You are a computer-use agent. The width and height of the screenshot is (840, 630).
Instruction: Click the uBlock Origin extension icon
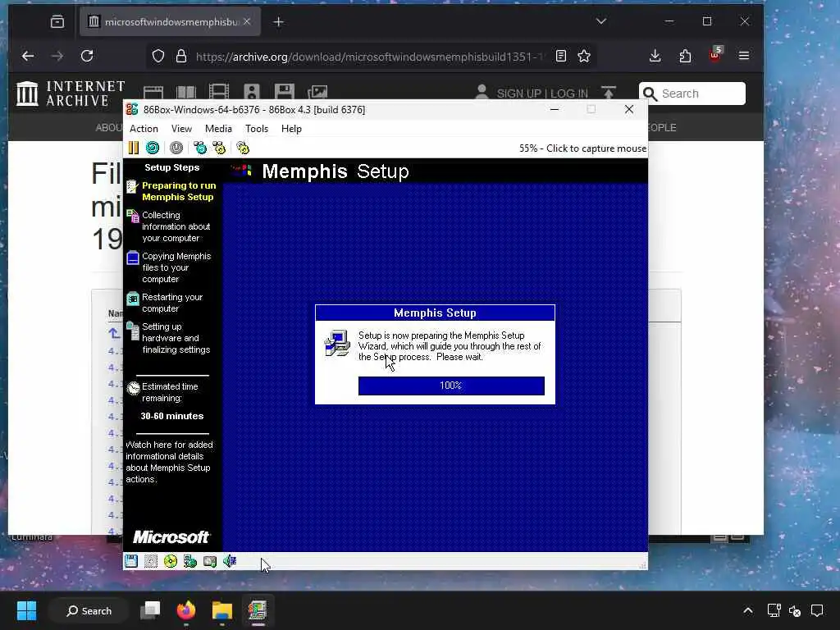715,55
